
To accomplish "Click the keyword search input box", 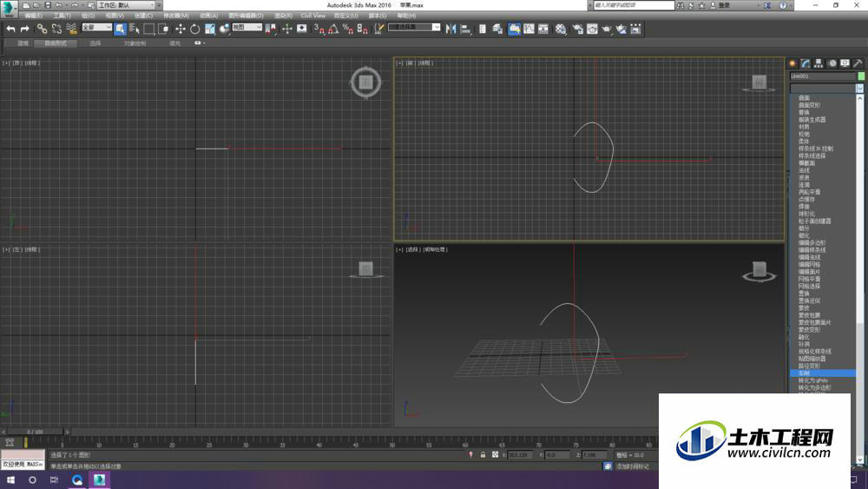I will pos(634,5).
